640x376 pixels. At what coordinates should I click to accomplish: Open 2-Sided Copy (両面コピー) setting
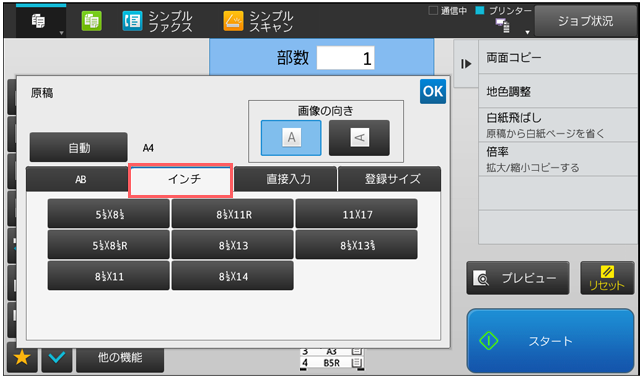coord(558,58)
